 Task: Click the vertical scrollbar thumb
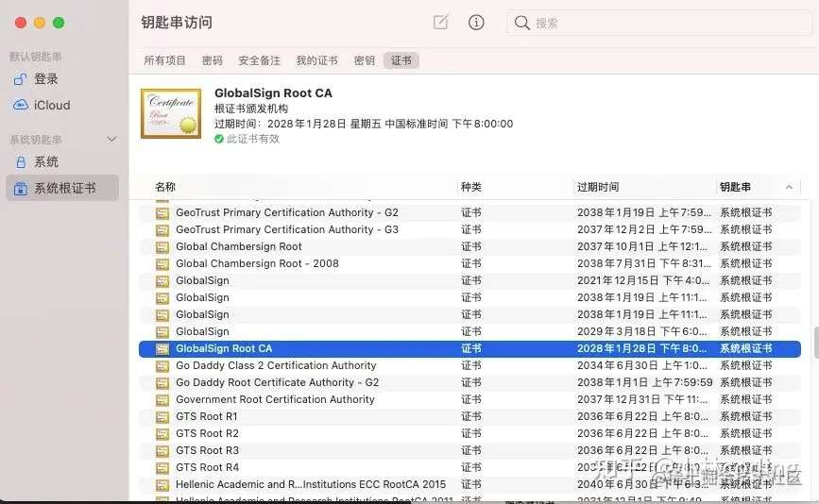816,343
